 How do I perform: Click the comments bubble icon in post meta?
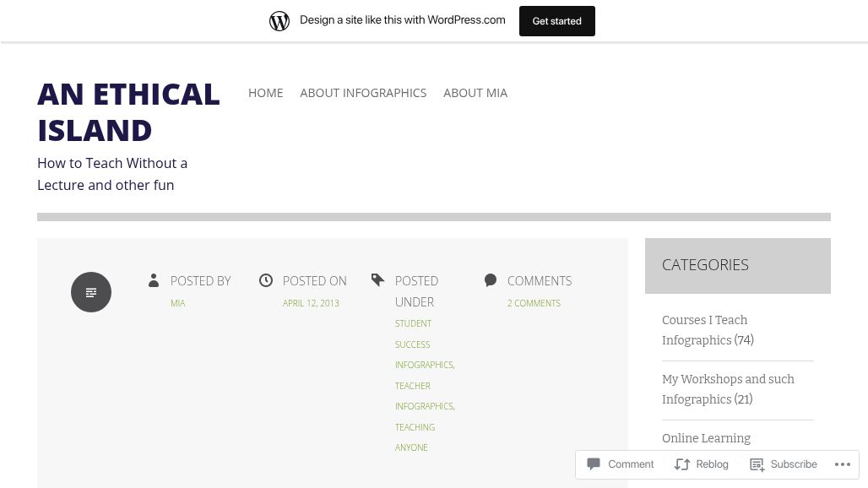[x=491, y=280]
